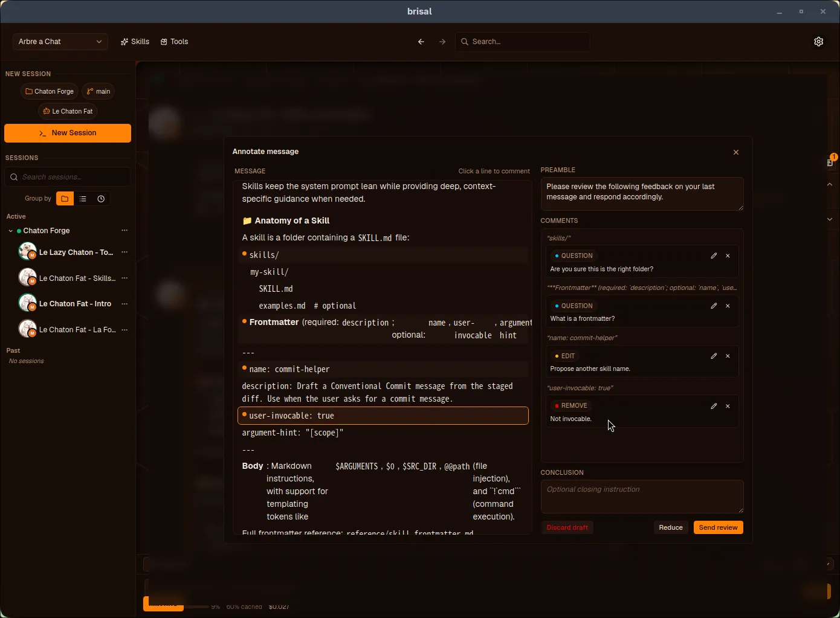Discard the review draft
The height and width of the screenshot is (618, 840).
click(567, 527)
